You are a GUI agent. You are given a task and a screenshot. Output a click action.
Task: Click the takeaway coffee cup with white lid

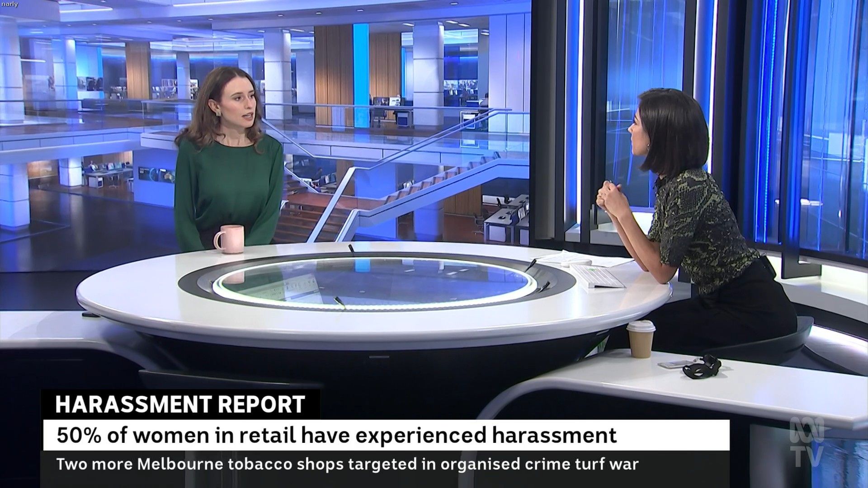[641, 339]
